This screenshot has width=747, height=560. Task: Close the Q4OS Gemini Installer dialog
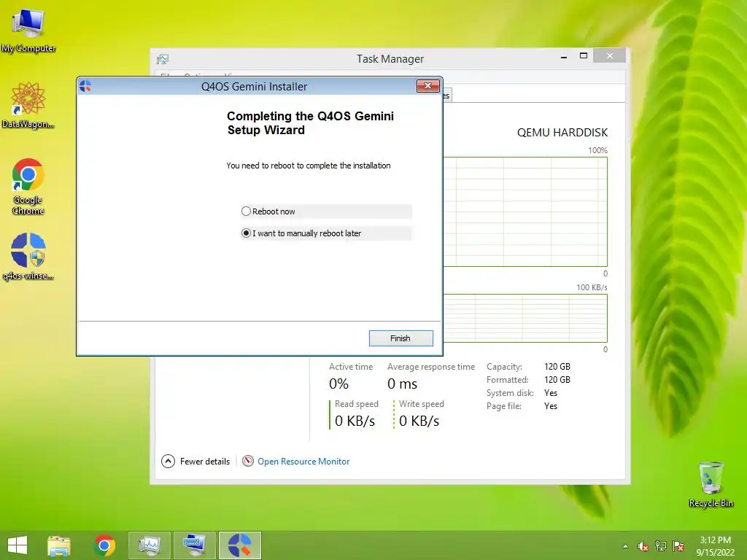[x=427, y=86]
